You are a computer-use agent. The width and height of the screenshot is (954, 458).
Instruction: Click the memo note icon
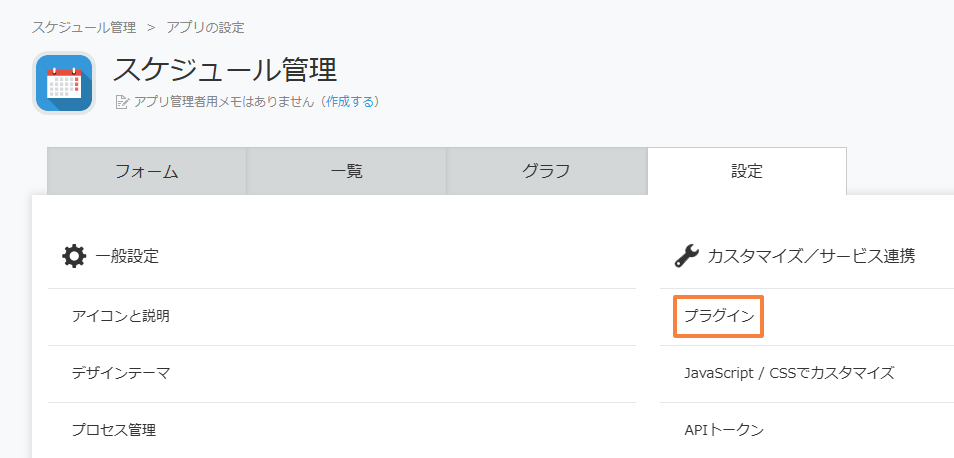point(122,102)
